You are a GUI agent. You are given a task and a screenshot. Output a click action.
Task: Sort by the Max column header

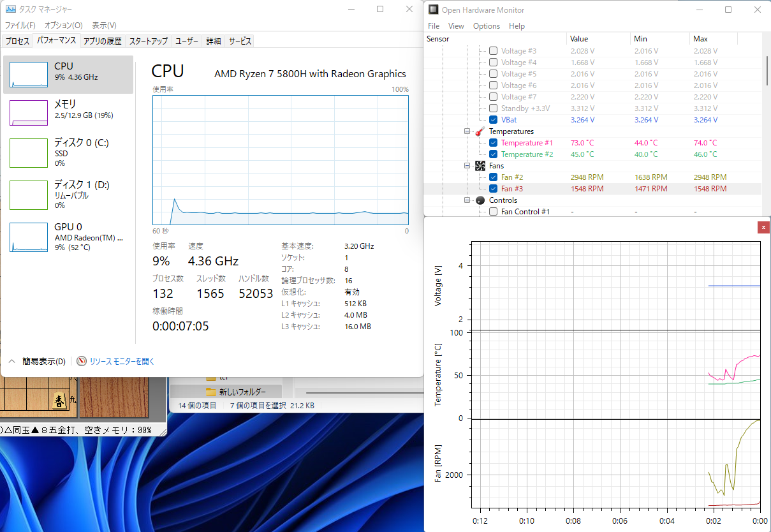(x=714, y=39)
